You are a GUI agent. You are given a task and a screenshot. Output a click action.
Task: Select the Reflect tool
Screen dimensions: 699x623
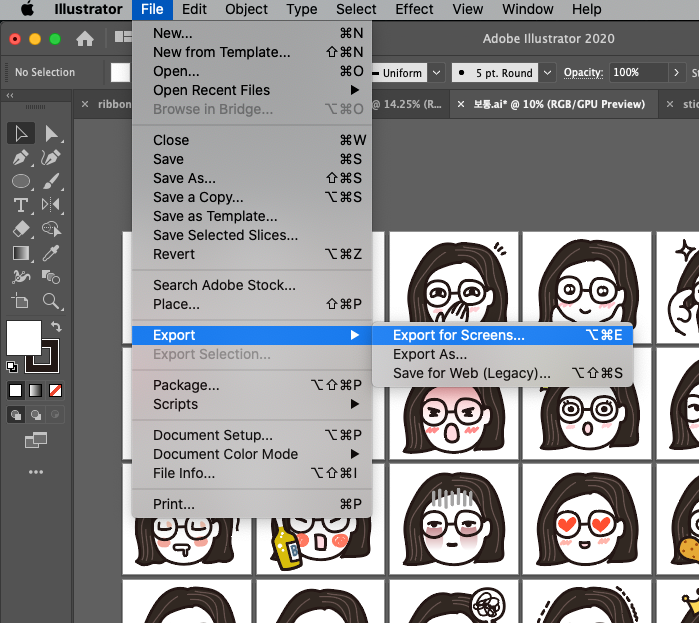(52, 205)
